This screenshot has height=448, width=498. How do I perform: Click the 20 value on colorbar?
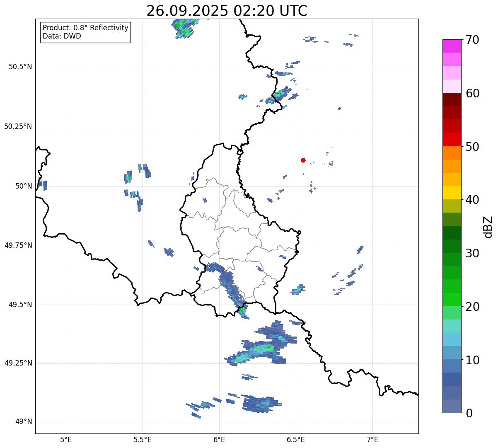click(472, 307)
